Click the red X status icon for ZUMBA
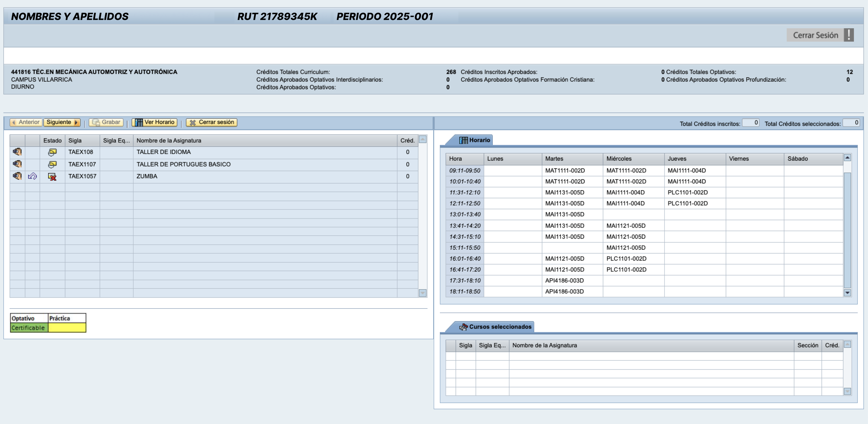The image size is (868, 424). (52, 177)
